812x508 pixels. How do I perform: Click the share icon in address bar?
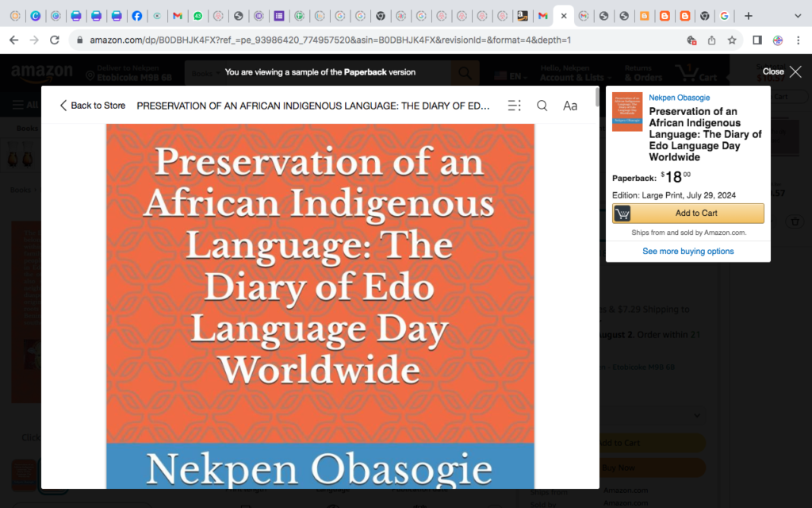click(x=711, y=40)
